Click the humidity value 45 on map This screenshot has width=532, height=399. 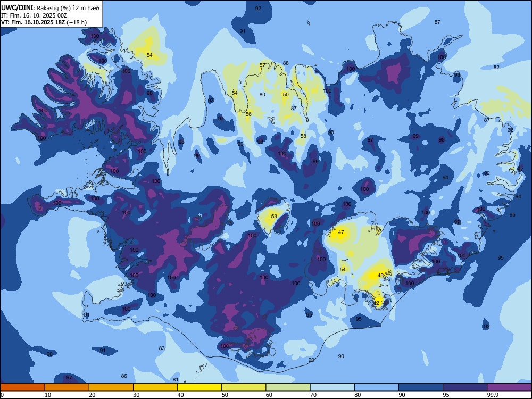click(x=380, y=276)
